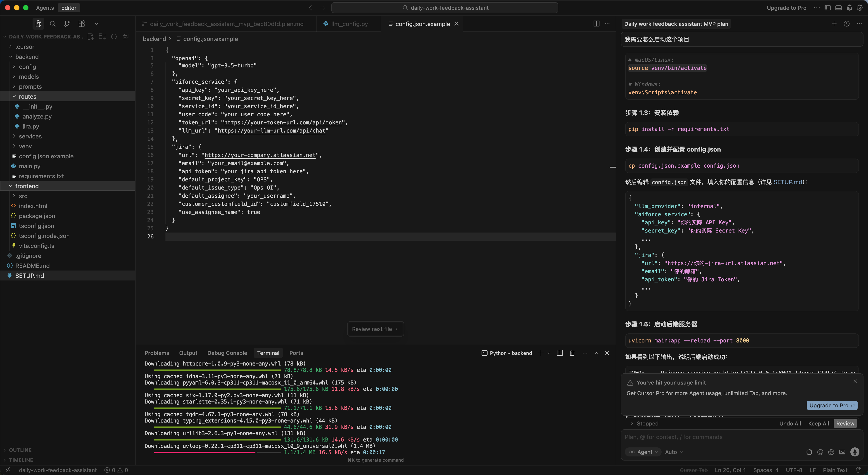
Task: Open the Search view icon in sidebar
Action: (x=53, y=24)
